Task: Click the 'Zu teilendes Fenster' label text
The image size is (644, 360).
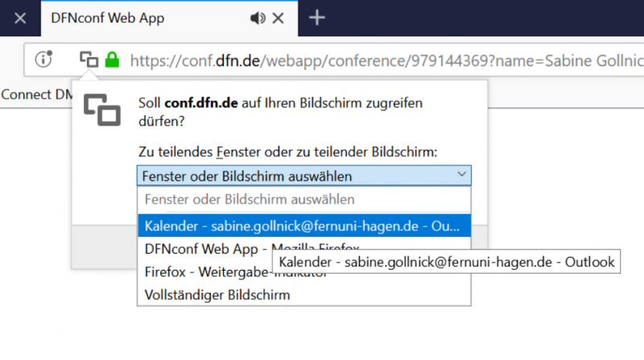Action: coord(287,152)
